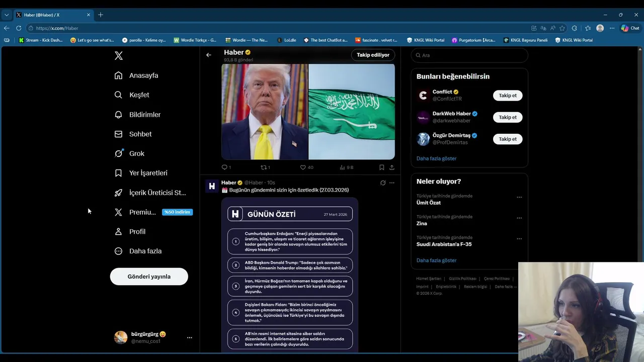This screenshot has width=644, height=362.
Task: Click Daha fazla göster under suggestions
Action: pyautogui.click(x=436, y=158)
